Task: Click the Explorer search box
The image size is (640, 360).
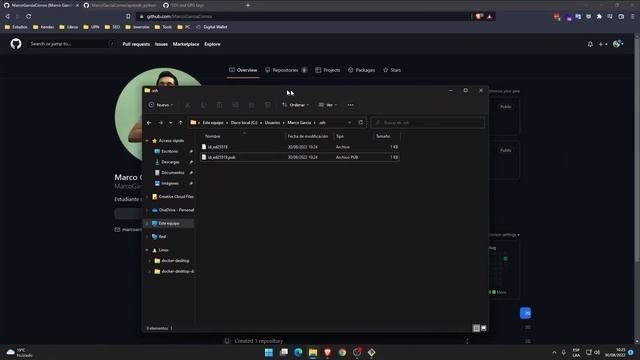Action: [x=428, y=122]
